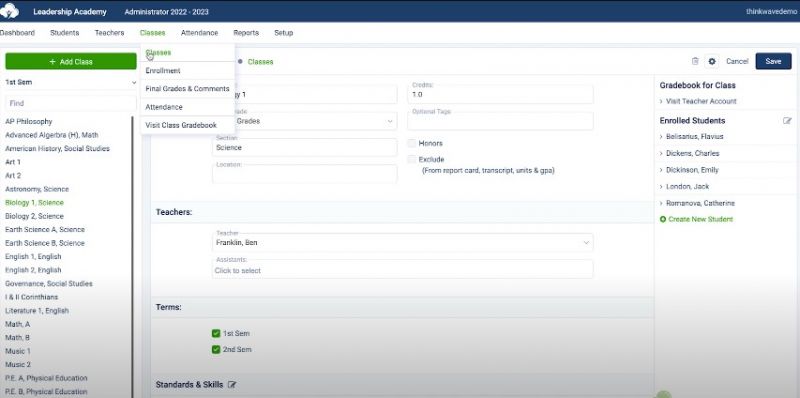
Task: Click the Add Class button
Action: coord(71,62)
